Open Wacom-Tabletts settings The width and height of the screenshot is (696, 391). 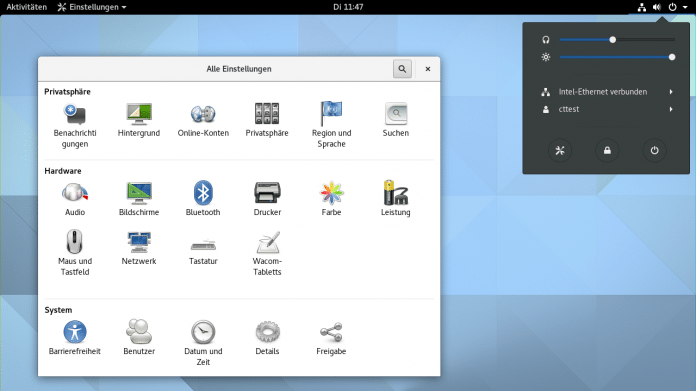[x=267, y=253]
